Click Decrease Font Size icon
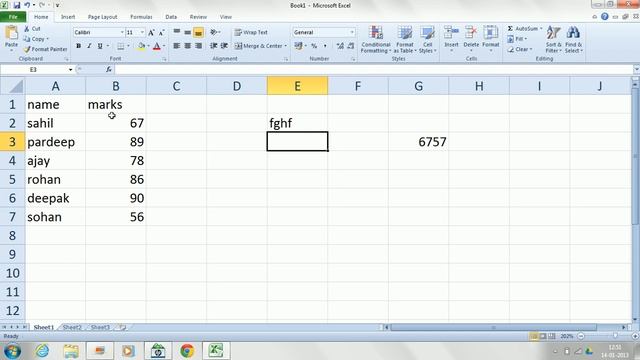Image resolution: width=640 pixels, height=360 pixels. tap(162, 33)
